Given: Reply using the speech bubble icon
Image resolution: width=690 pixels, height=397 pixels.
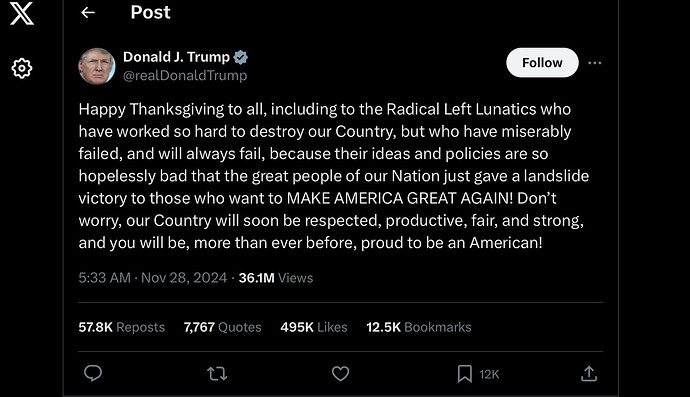Looking at the screenshot, I should pyautogui.click(x=93, y=373).
